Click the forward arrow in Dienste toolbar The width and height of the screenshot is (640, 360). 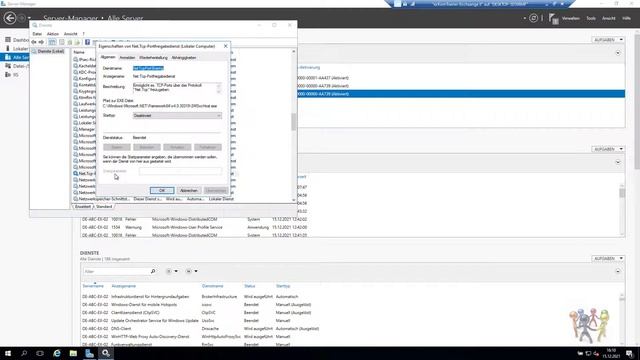41,42
